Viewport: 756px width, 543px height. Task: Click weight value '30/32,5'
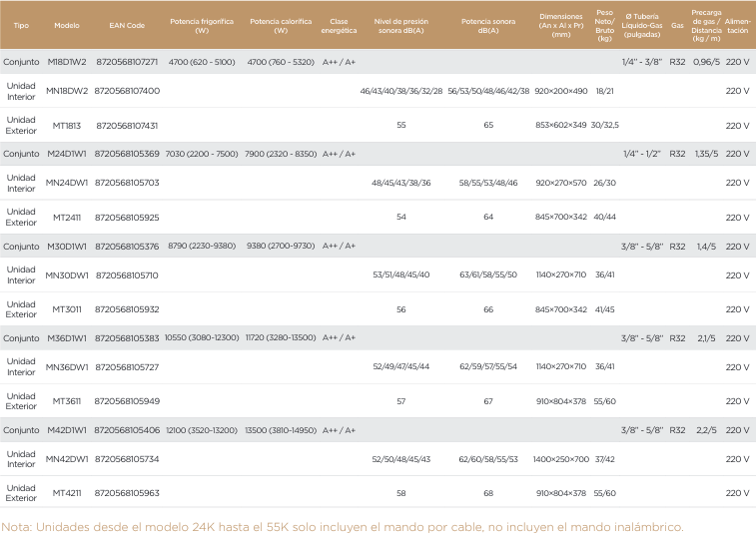tap(604, 126)
